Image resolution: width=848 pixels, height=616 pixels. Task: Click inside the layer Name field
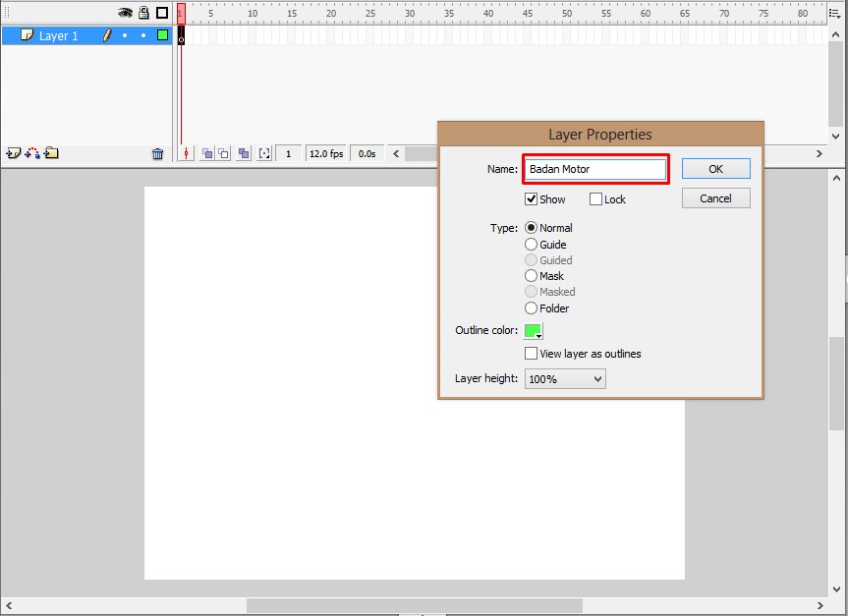point(594,168)
